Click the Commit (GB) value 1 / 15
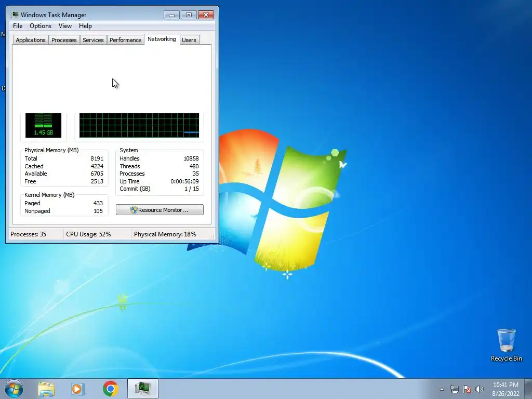 192,189
